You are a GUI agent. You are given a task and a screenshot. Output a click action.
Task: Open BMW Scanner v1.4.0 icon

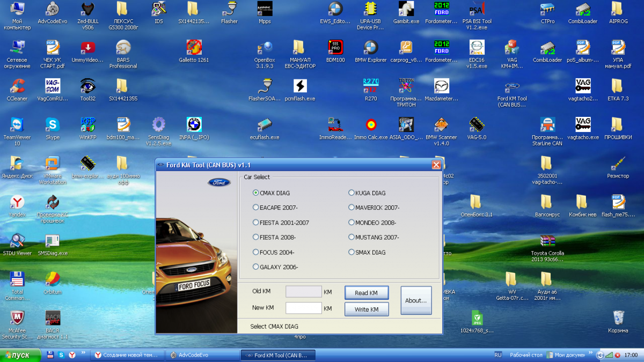(x=441, y=131)
